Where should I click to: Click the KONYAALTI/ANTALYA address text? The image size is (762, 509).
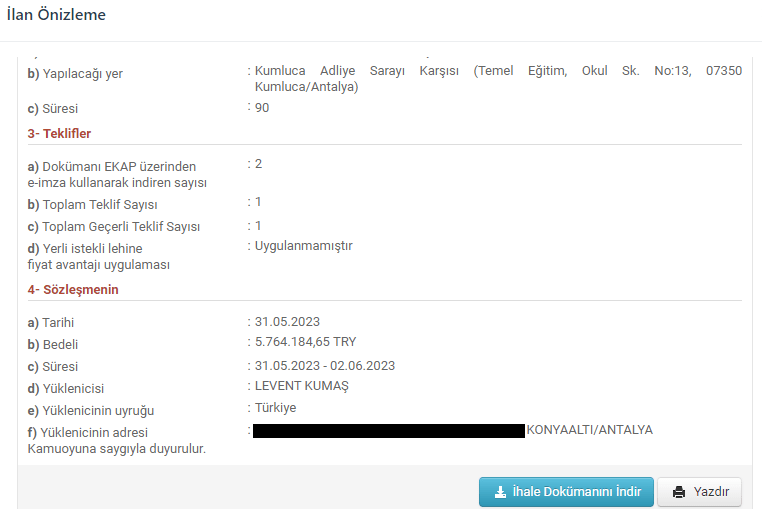pyautogui.click(x=589, y=430)
